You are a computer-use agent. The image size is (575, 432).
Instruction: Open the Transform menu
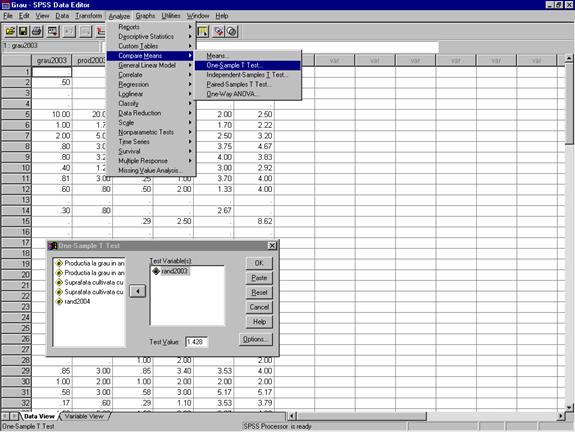[89, 16]
